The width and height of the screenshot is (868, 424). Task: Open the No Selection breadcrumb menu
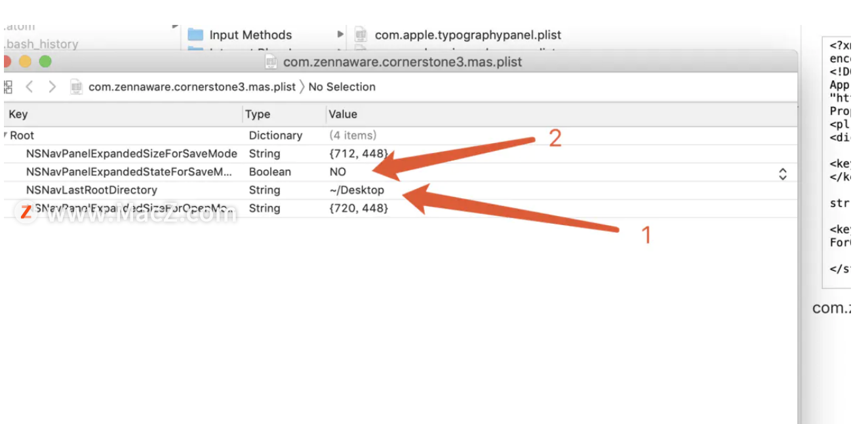click(342, 87)
